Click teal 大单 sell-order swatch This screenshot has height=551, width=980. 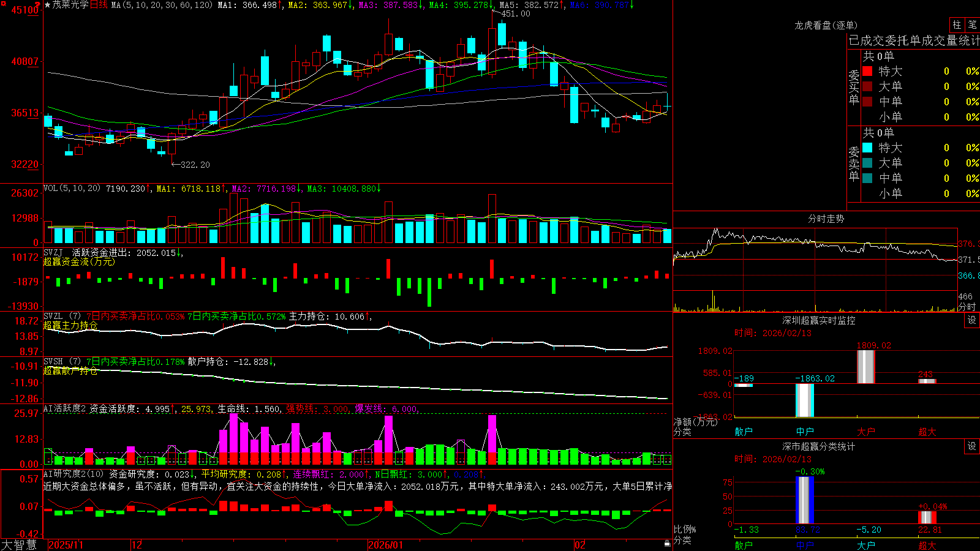[x=867, y=163]
